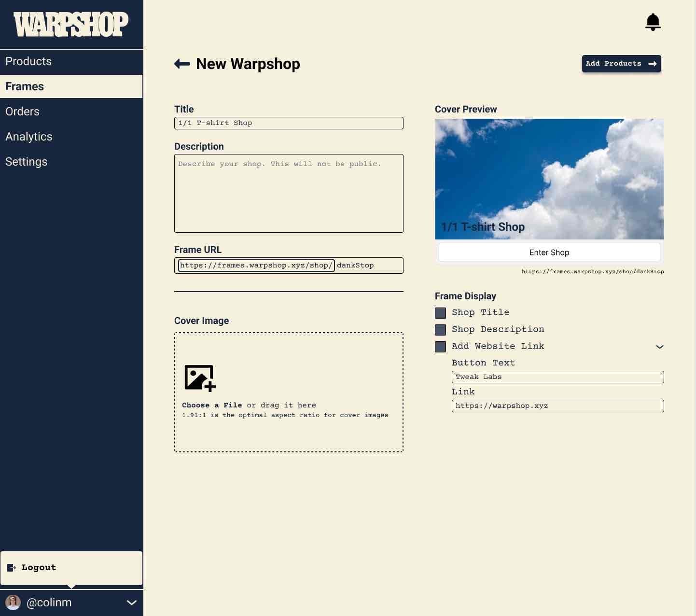
Task: Click the Enter Shop button
Action: click(549, 252)
